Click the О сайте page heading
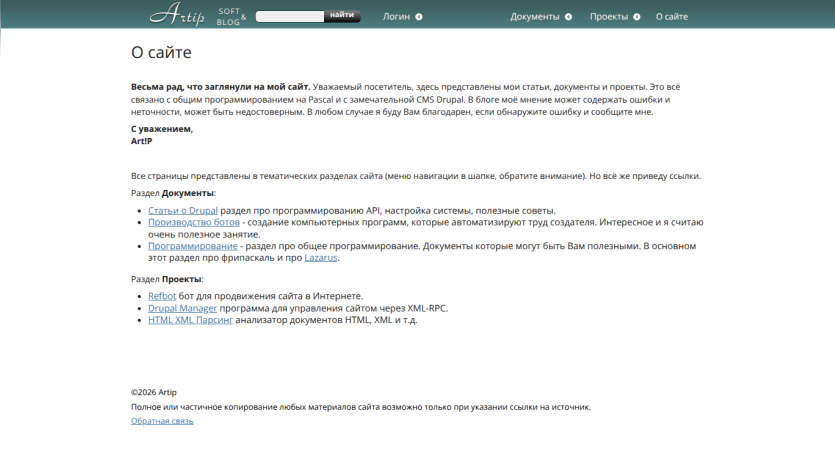The image size is (835, 469). (161, 52)
